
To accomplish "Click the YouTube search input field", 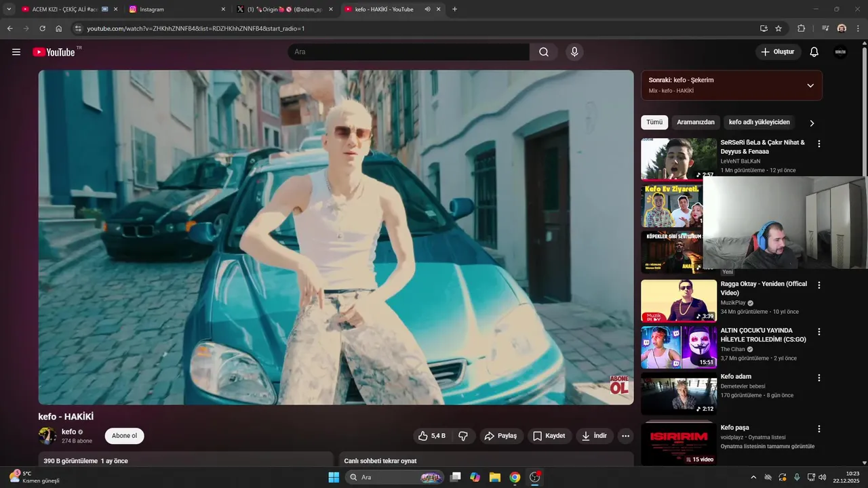I will (408, 52).
